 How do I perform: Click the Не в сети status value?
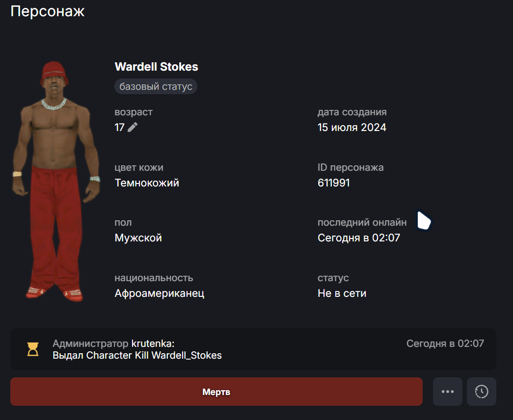(x=342, y=293)
